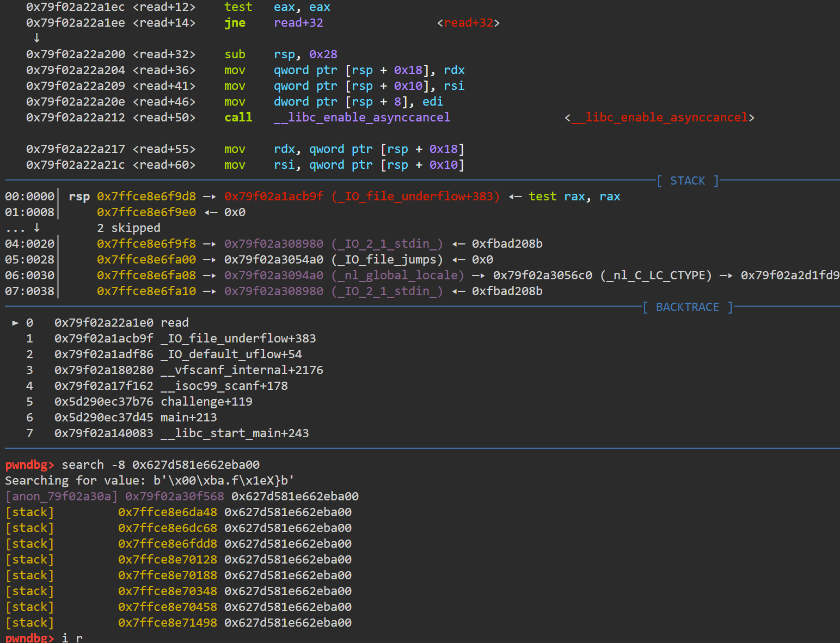Select search hit address 0x7ffce8e70188

tap(168, 575)
